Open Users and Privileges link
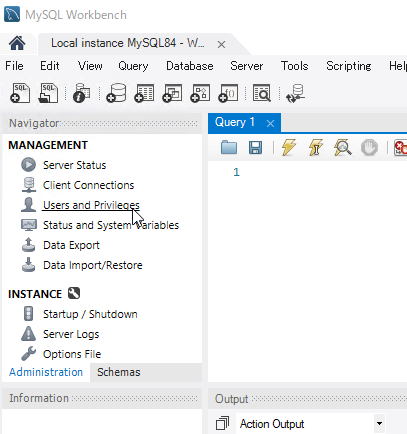The height and width of the screenshot is (434, 407). coord(91,205)
